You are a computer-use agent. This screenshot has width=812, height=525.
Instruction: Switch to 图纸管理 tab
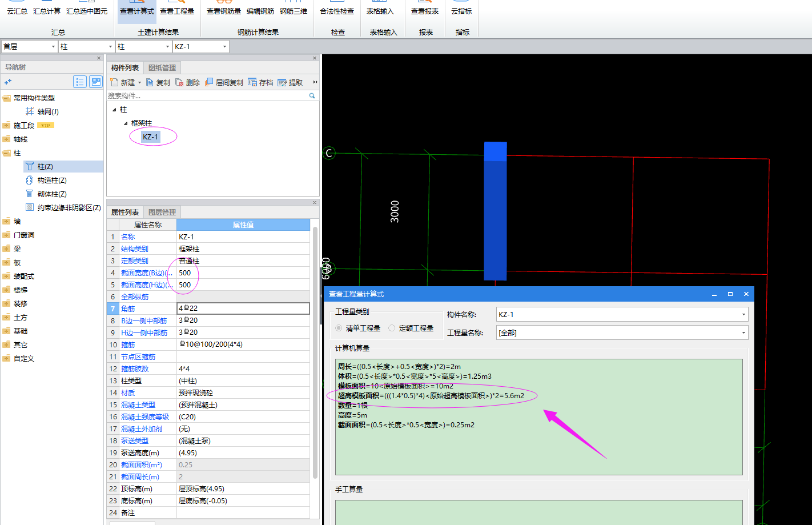tap(162, 68)
